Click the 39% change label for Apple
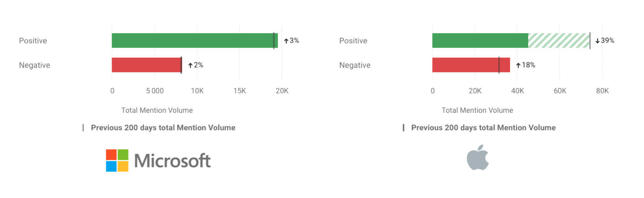644x198 pixels. pos(608,41)
